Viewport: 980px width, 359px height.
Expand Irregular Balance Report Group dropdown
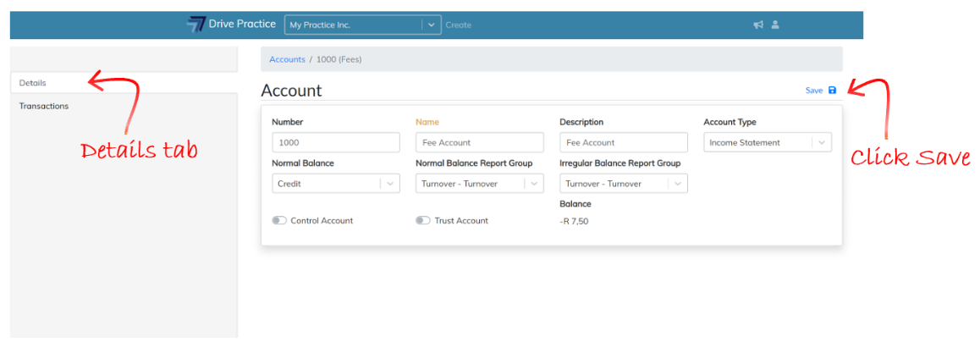pos(677,184)
